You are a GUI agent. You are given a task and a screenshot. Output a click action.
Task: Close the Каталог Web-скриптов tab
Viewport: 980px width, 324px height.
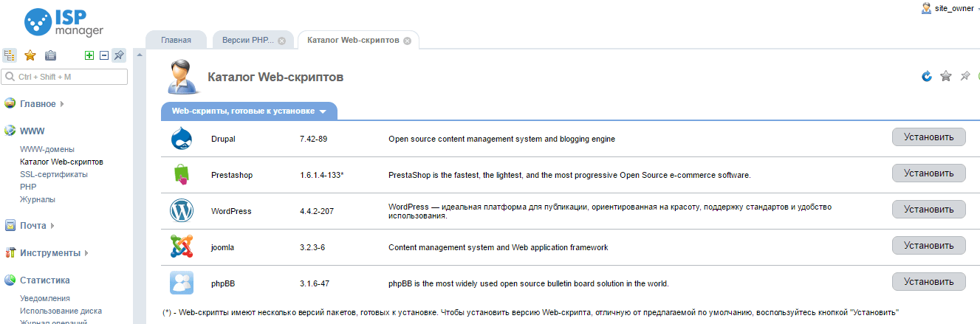(x=407, y=41)
